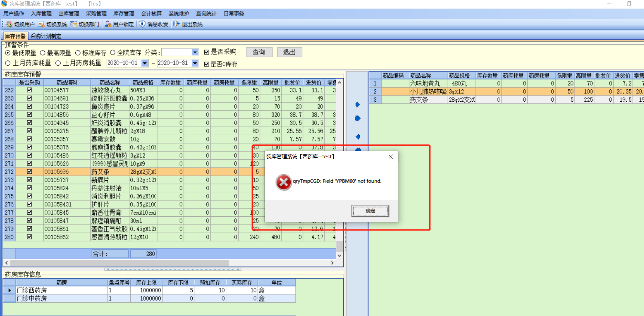Click the 退出 button
The width and height of the screenshot is (644, 316).
(289, 52)
